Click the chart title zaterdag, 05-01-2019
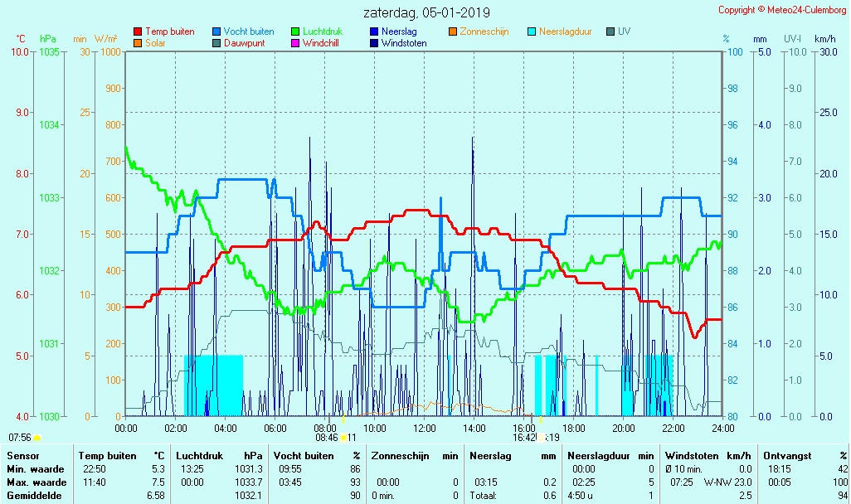 pos(426,13)
